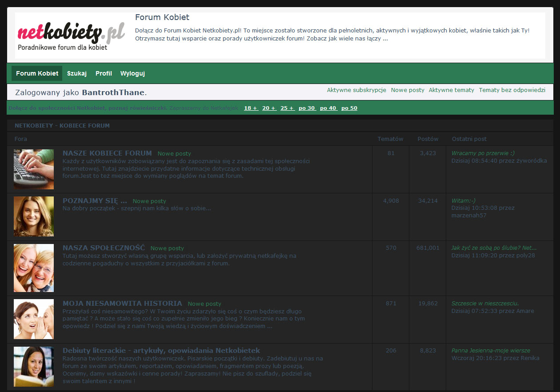Click post count 3,423
560x392 pixels.
coord(428,153)
